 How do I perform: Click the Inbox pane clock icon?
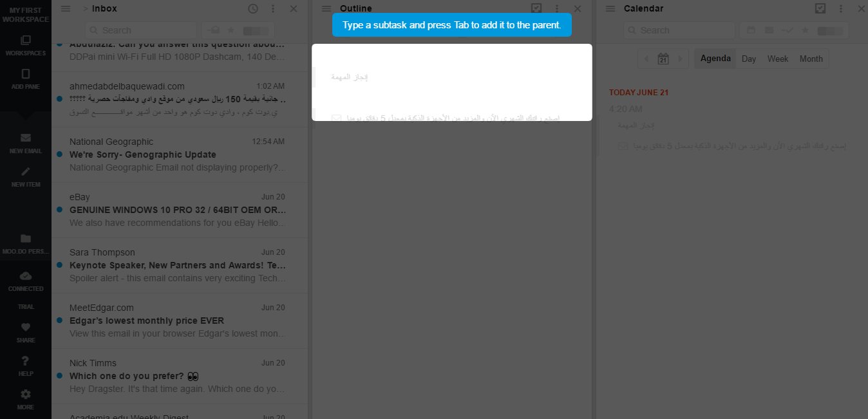(x=253, y=8)
